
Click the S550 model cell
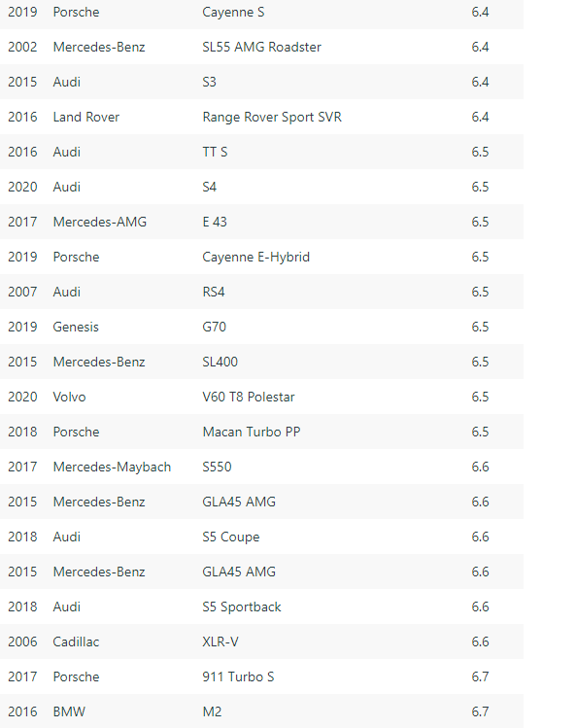[217, 467]
